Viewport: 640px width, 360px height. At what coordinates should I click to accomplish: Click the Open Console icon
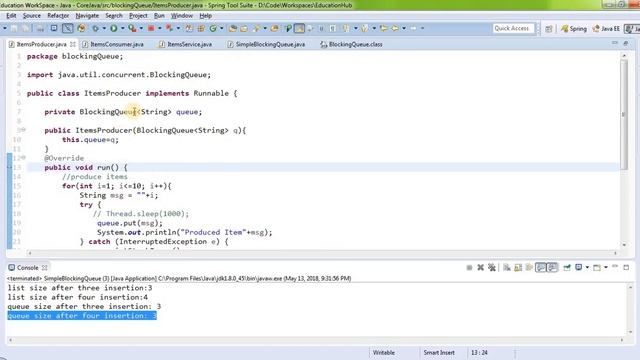[597, 267]
